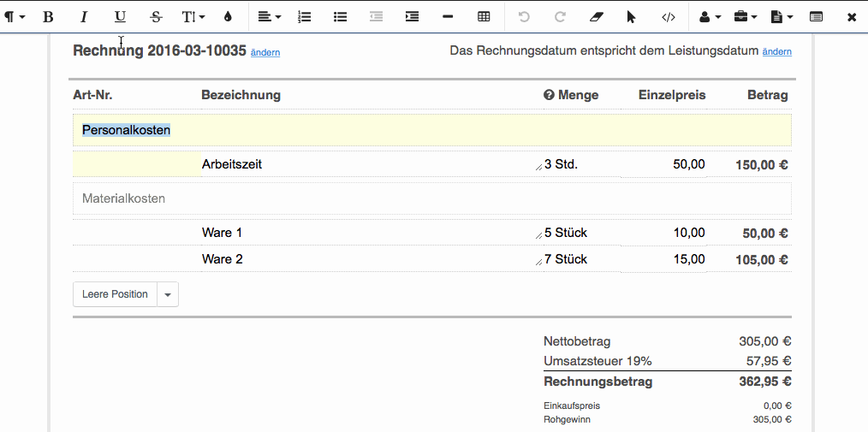The height and width of the screenshot is (432, 868).
Task: Click the form layout icon
Action: click(x=816, y=17)
